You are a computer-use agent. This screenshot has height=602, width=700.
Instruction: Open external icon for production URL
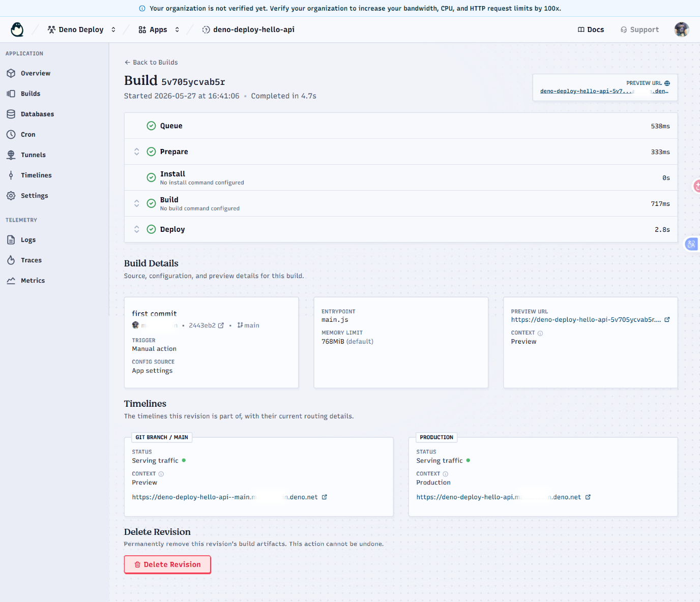click(x=588, y=497)
